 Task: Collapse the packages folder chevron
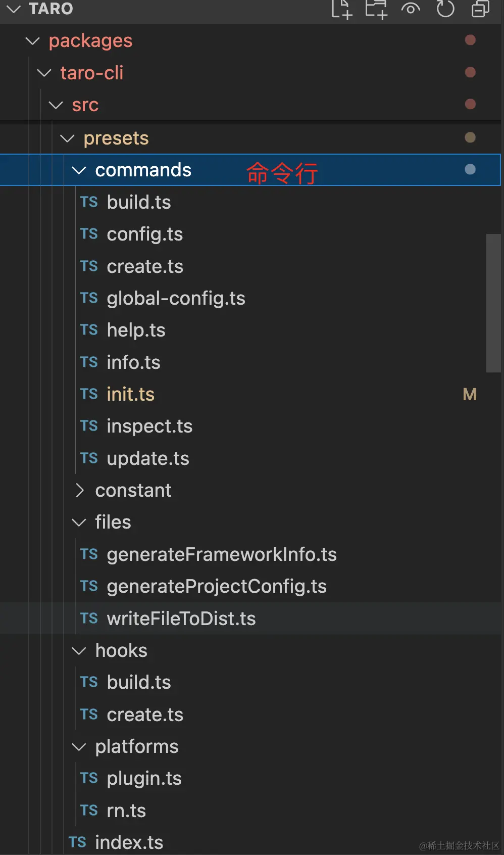33,41
